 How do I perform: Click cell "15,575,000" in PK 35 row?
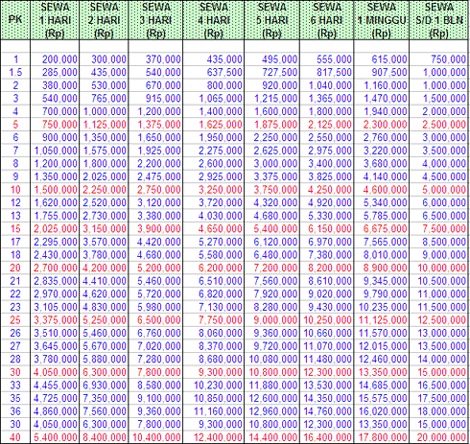382,398
